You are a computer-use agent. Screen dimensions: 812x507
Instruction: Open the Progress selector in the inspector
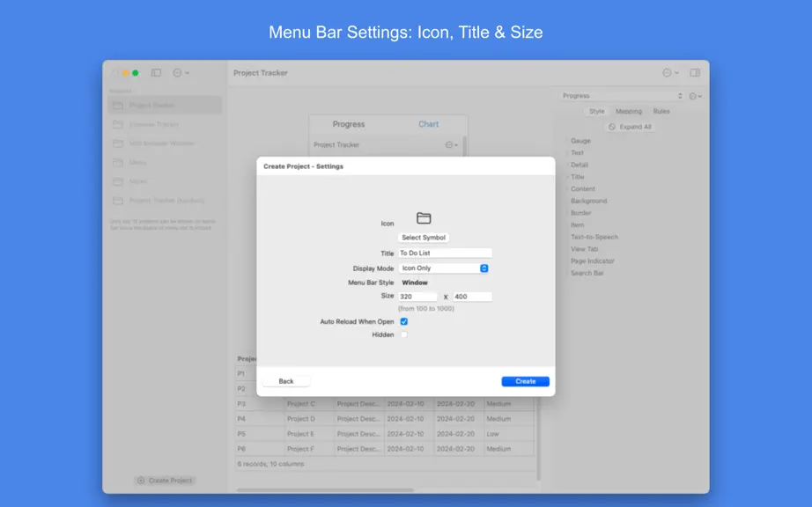[623, 96]
